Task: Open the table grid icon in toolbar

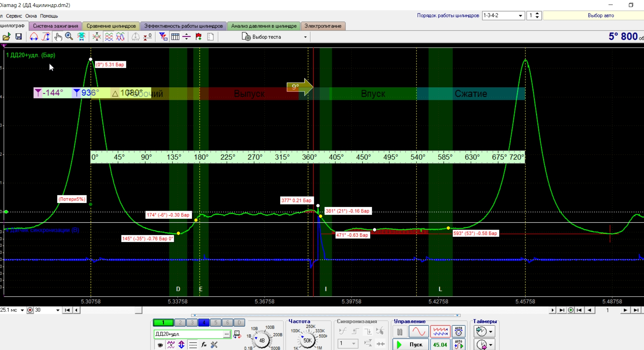Action: tap(175, 37)
